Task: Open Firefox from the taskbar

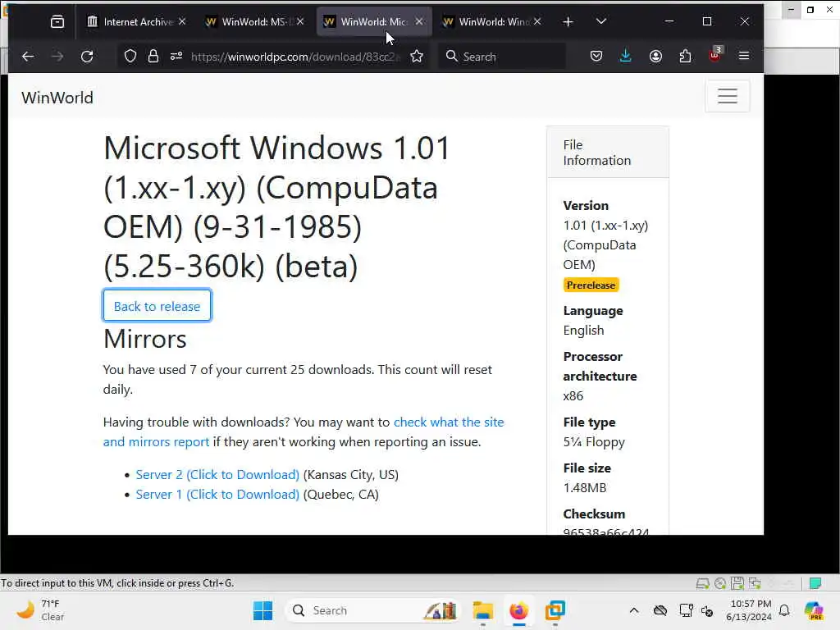Action: tap(518, 610)
